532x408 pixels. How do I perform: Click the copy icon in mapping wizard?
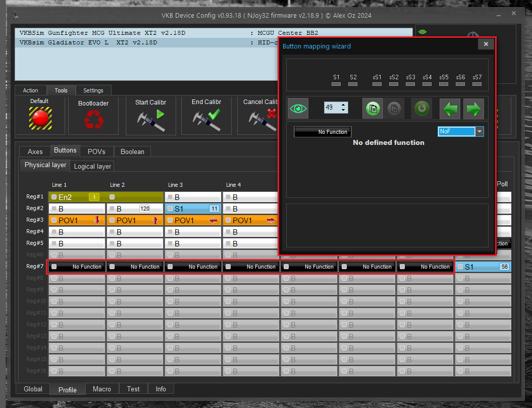(373, 109)
